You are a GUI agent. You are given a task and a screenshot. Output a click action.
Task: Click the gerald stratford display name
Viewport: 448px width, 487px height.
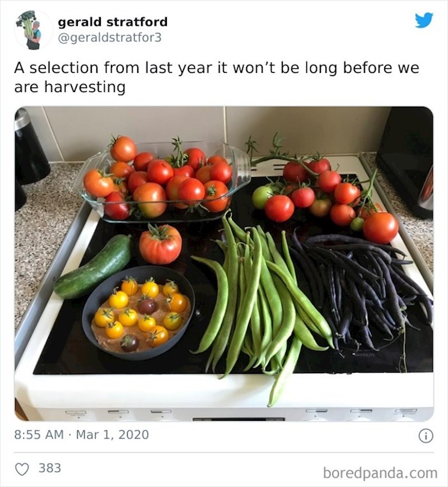tap(113, 22)
